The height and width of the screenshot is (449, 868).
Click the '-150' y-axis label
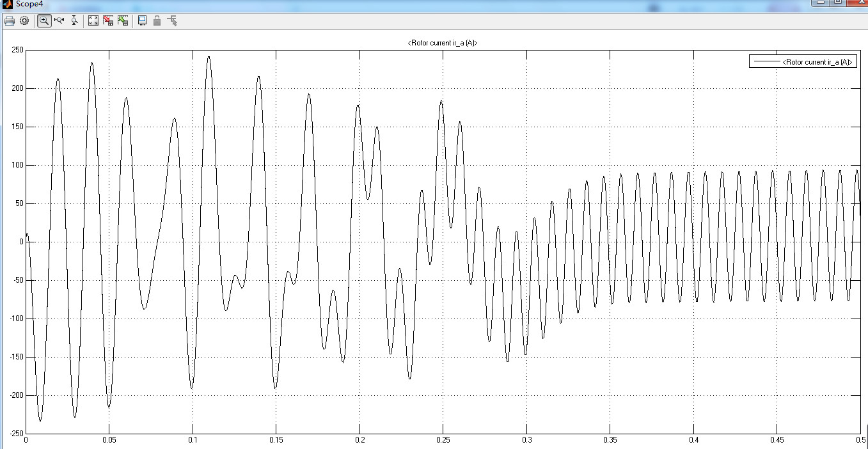pos(15,357)
